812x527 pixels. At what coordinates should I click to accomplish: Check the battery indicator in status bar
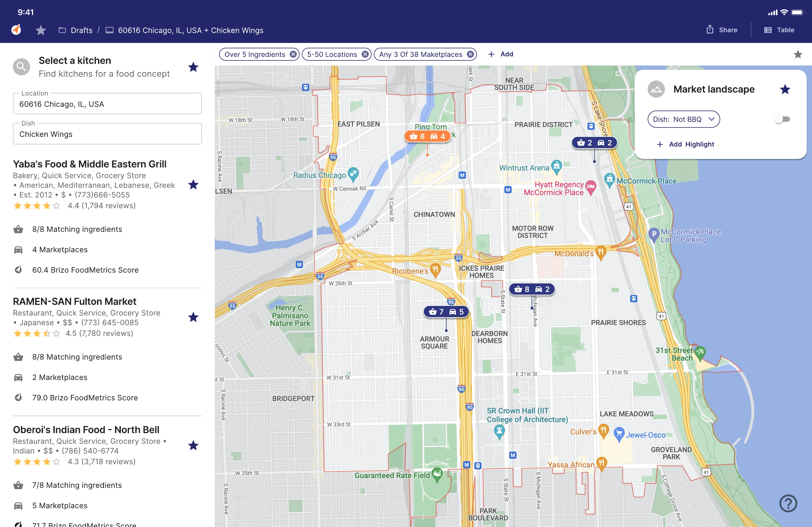797,12
